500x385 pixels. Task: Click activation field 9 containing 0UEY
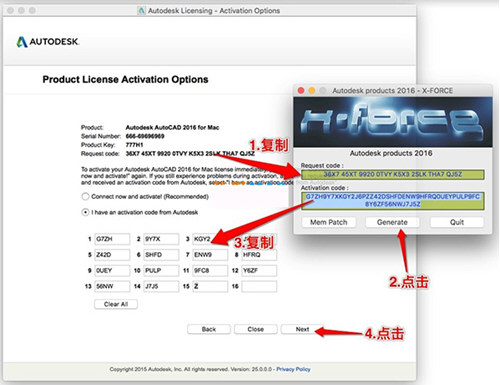(x=112, y=270)
